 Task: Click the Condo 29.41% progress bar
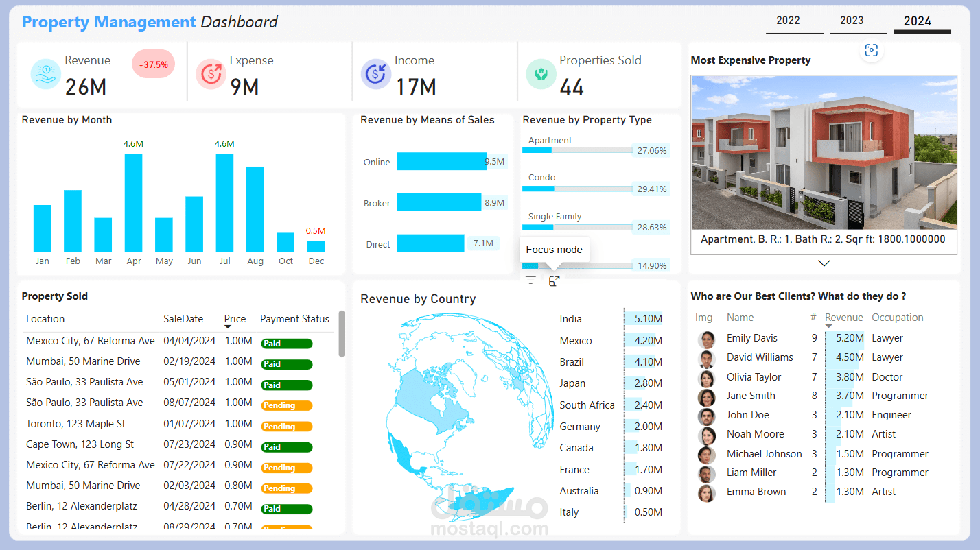click(577, 188)
